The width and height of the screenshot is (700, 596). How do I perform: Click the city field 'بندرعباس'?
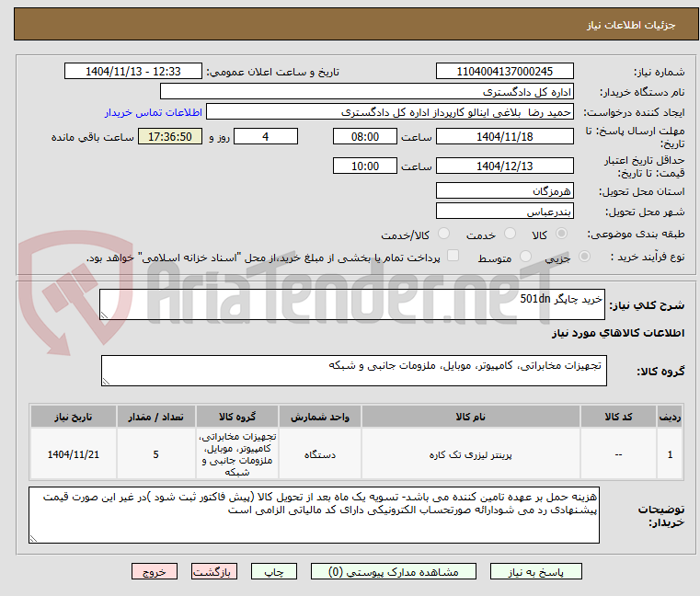click(504, 211)
